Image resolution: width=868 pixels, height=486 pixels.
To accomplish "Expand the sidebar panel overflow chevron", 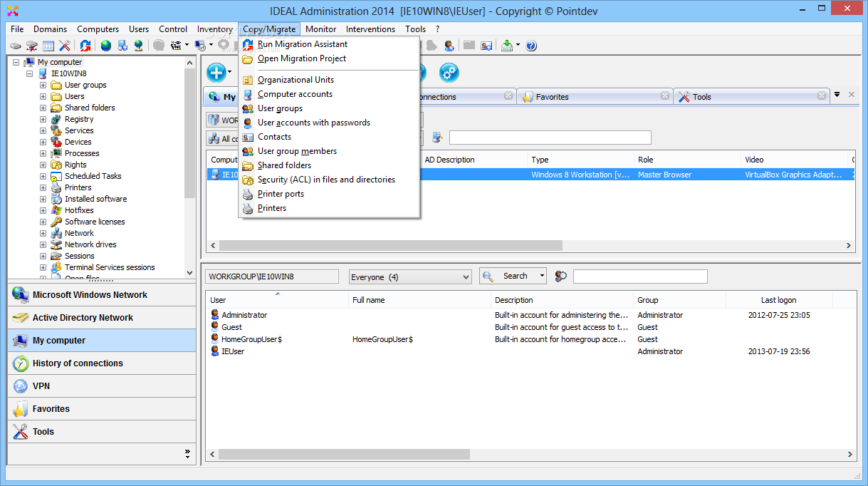I will [187, 453].
